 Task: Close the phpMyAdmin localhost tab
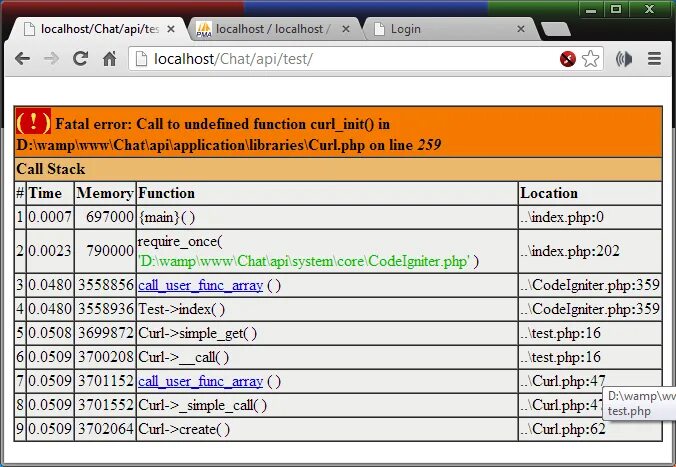pyautogui.click(x=346, y=29)
